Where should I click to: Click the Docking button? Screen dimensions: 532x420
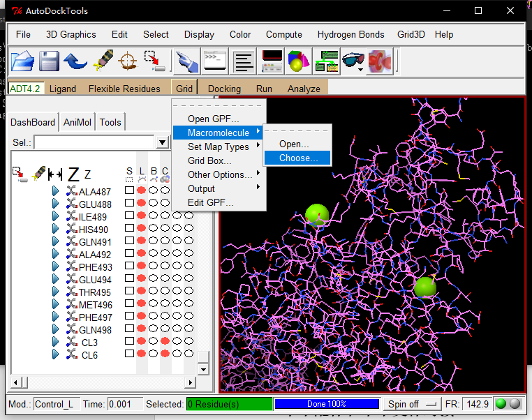coord(224,89)
